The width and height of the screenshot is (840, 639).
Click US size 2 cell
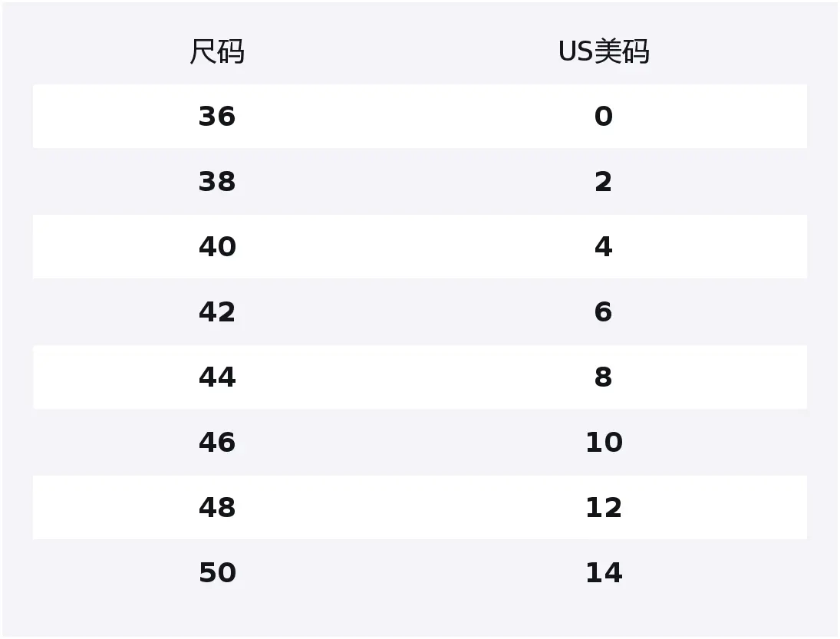tap(604, 182)
